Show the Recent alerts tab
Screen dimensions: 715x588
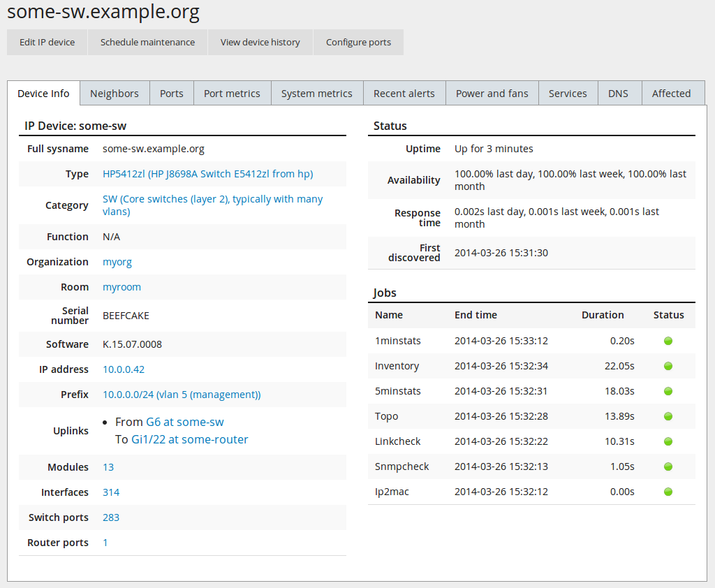(x=404, y=94)
